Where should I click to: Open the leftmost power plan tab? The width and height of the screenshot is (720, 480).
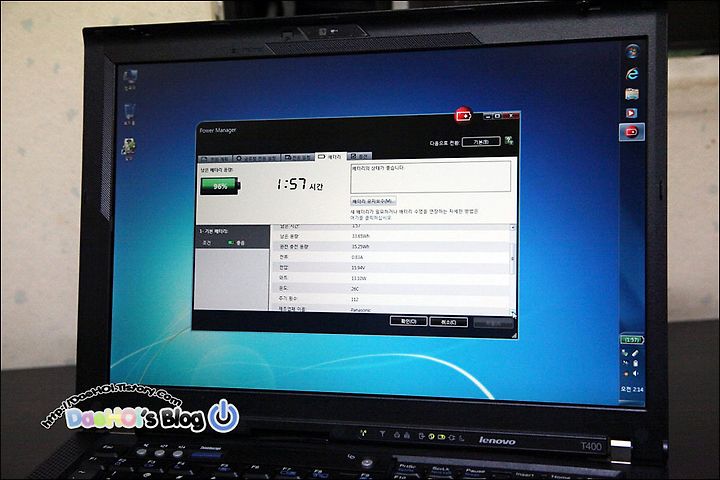point(215,158)
